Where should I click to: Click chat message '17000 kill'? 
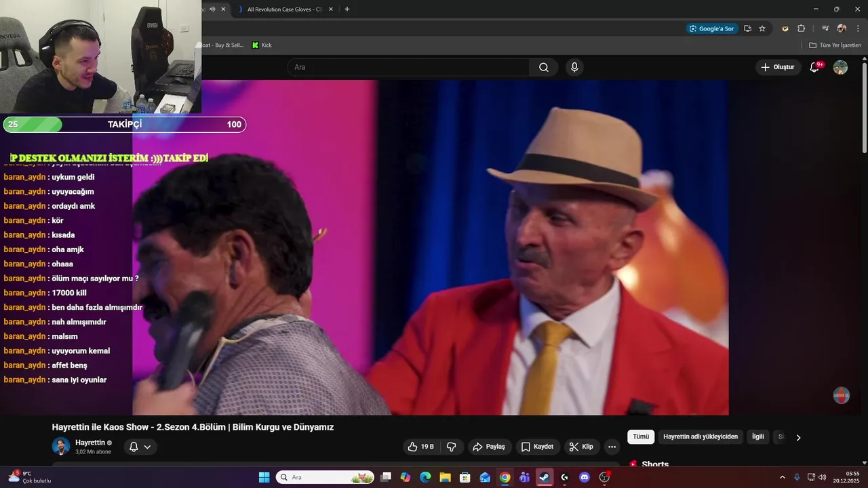click(69, 293)
